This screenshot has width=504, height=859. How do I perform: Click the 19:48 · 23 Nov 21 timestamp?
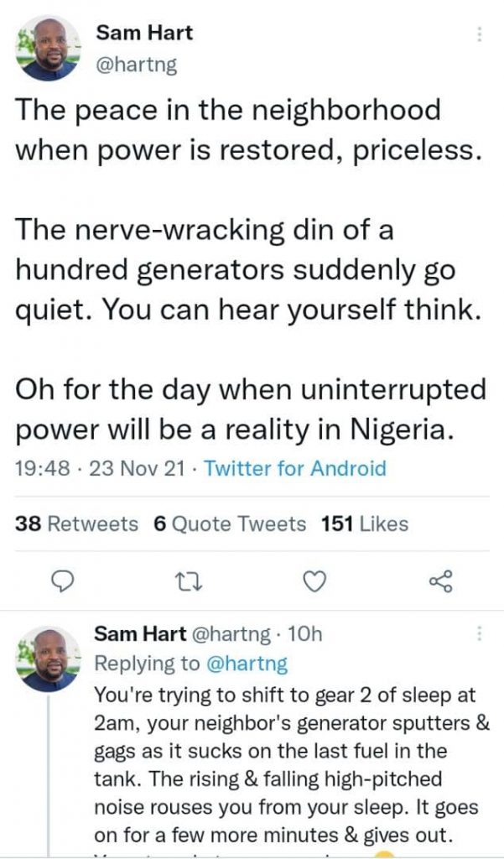pyautogui.click(x=100, y=468)
